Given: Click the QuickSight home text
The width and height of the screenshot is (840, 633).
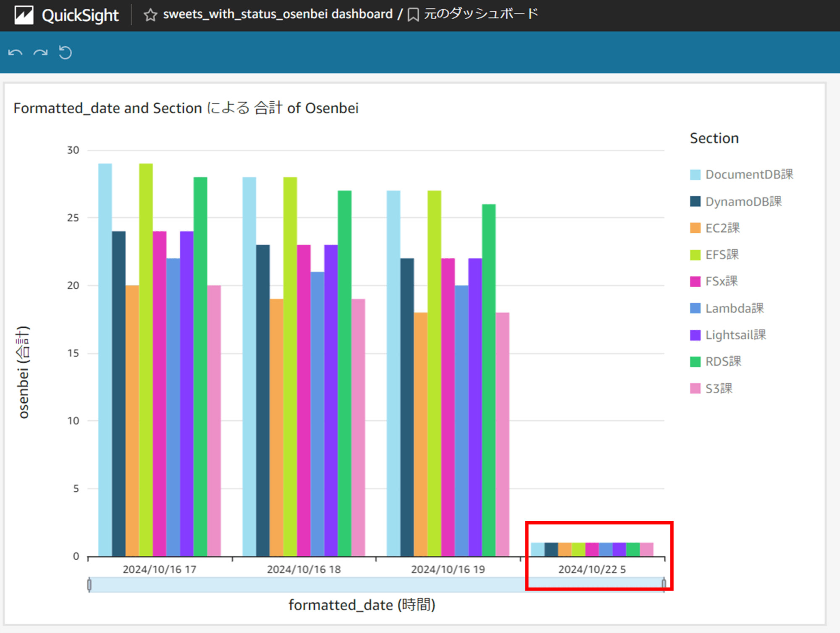Looking at the screenshot, I should tap(80, 16).
